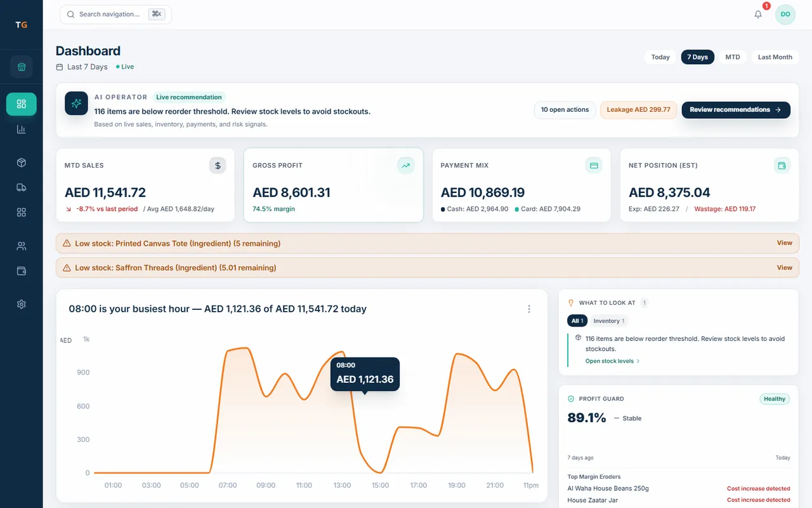The image size is (812, 508).
Task: Select the Inventory filter chip
Action: point(609,321)
